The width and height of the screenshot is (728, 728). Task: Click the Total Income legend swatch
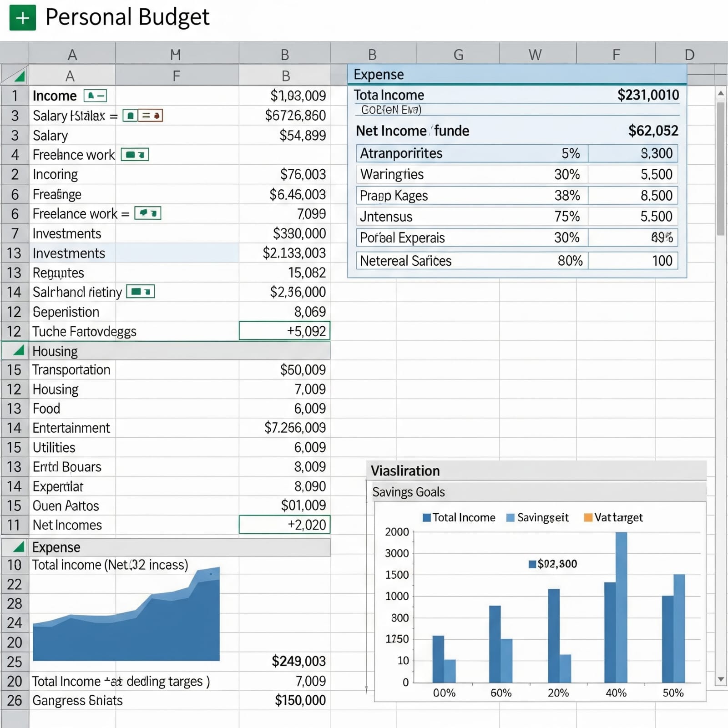point(426,517)
